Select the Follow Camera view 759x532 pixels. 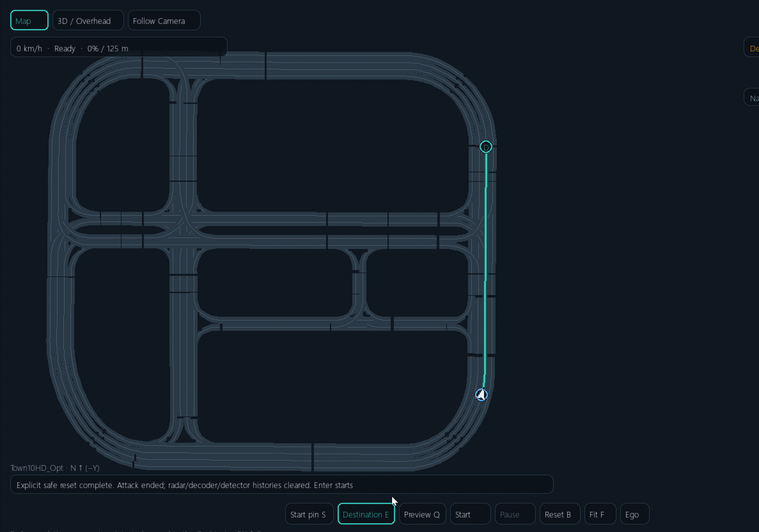point(164,20)
